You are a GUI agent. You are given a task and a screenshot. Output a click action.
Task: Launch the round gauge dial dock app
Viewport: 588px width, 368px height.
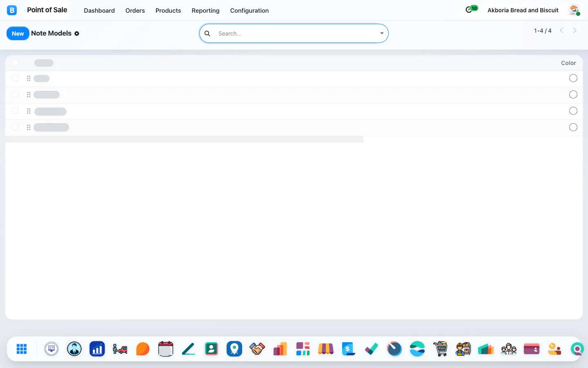click(394, 349)
